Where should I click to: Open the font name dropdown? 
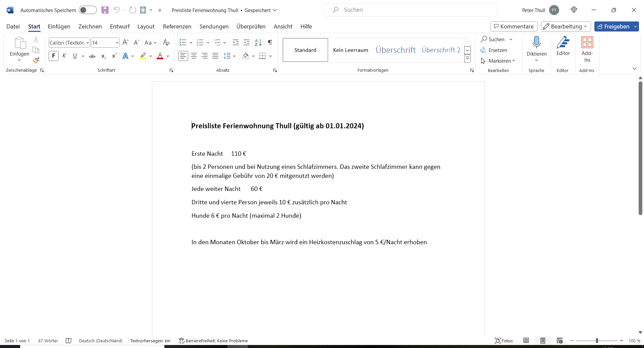pos(88,43)
